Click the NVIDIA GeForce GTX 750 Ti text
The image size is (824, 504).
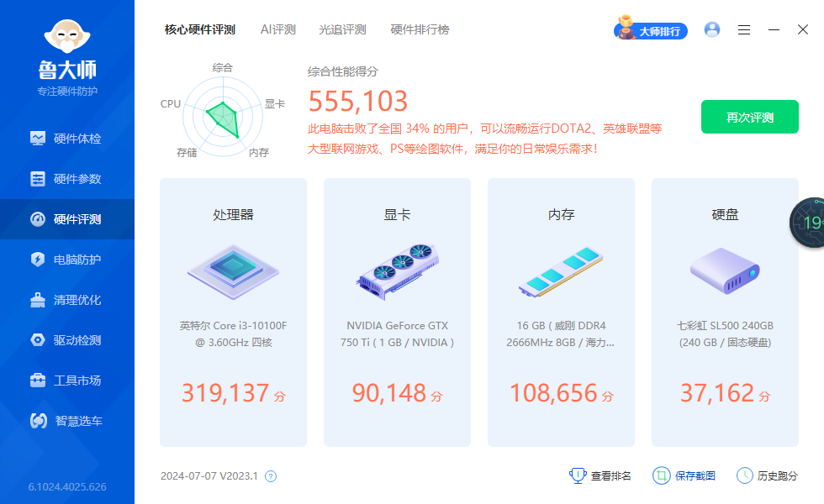[x=397, y=334]
